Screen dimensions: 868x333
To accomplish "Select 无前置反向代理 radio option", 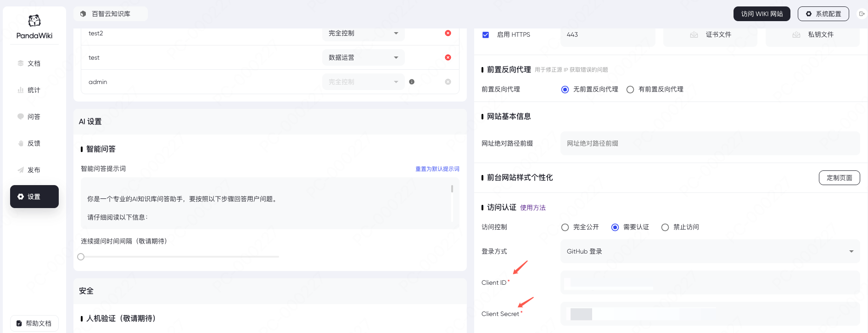I will coord(565,90).
